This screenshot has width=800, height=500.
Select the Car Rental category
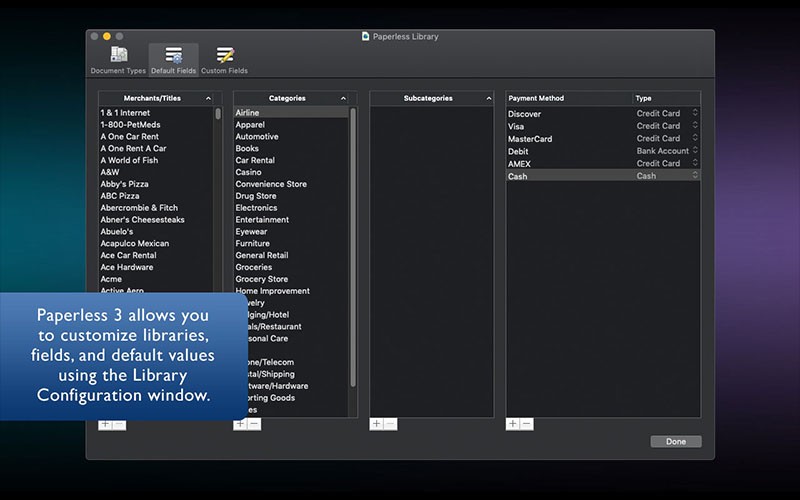click(x=291, y=160)
